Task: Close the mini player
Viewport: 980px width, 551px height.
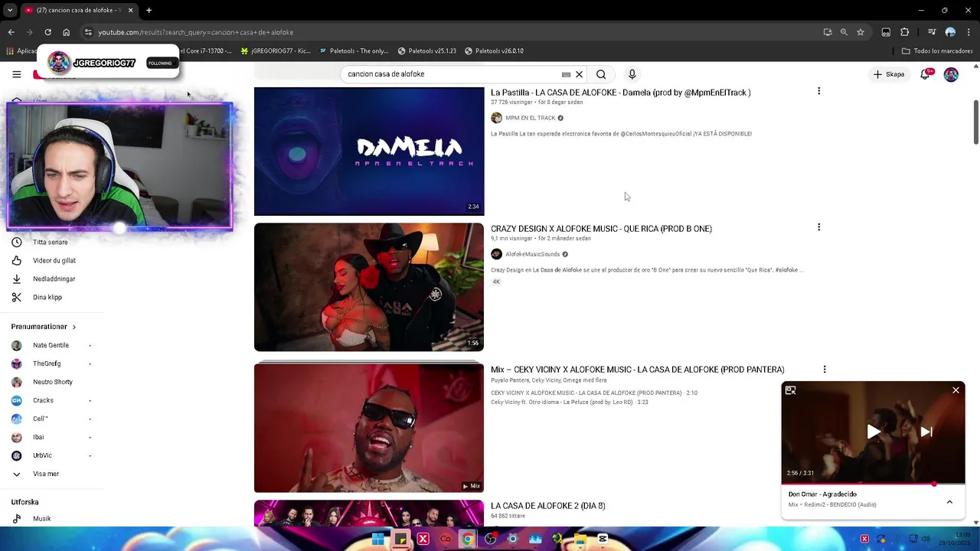Action: point(955,390)
